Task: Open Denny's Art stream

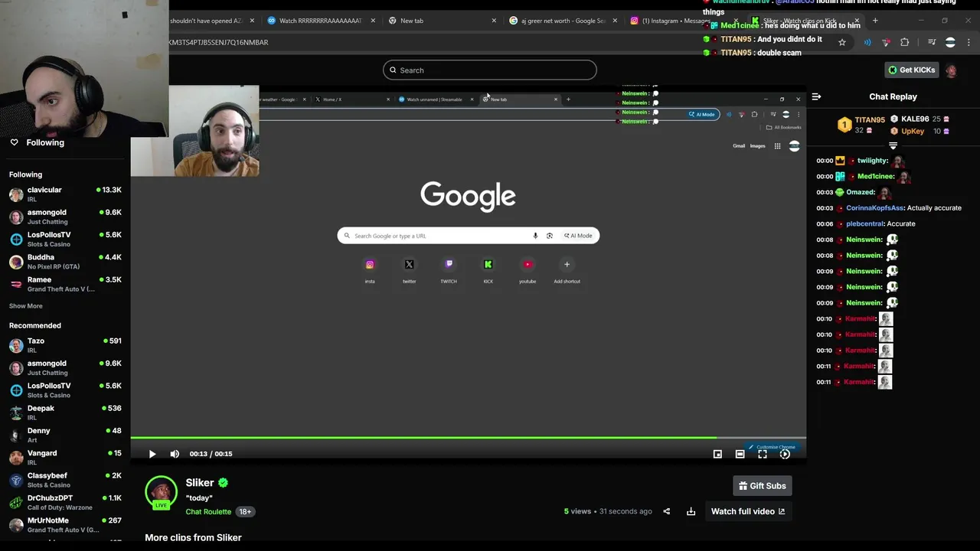Action: (x=65, y=435)
